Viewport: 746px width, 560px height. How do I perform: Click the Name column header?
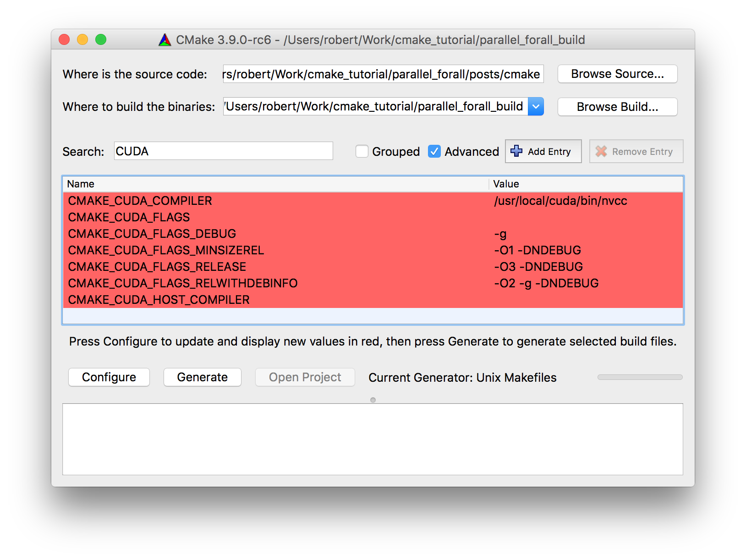81,184
